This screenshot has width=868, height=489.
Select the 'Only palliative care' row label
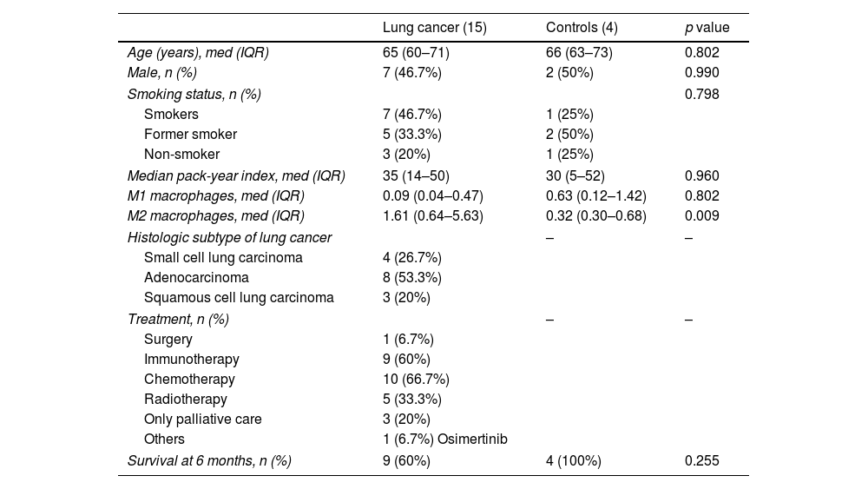pos(202,419)
